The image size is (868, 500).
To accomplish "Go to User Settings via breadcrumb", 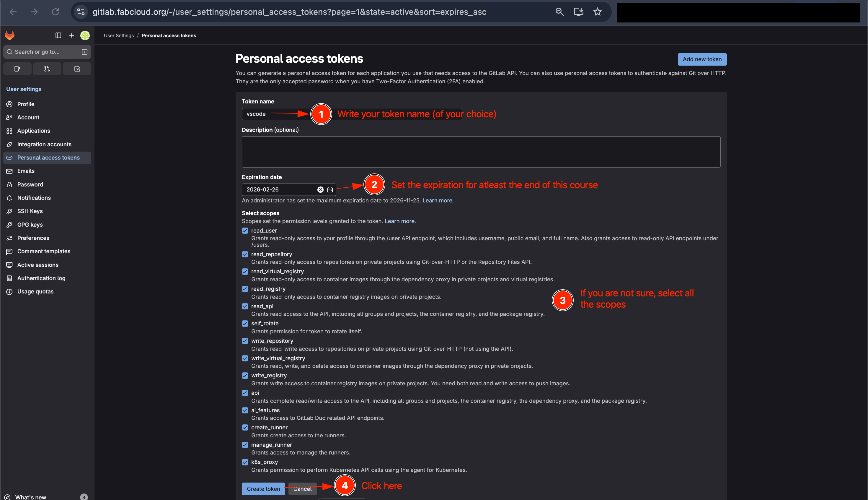I will pyautogui.click(x=119, y=35).
